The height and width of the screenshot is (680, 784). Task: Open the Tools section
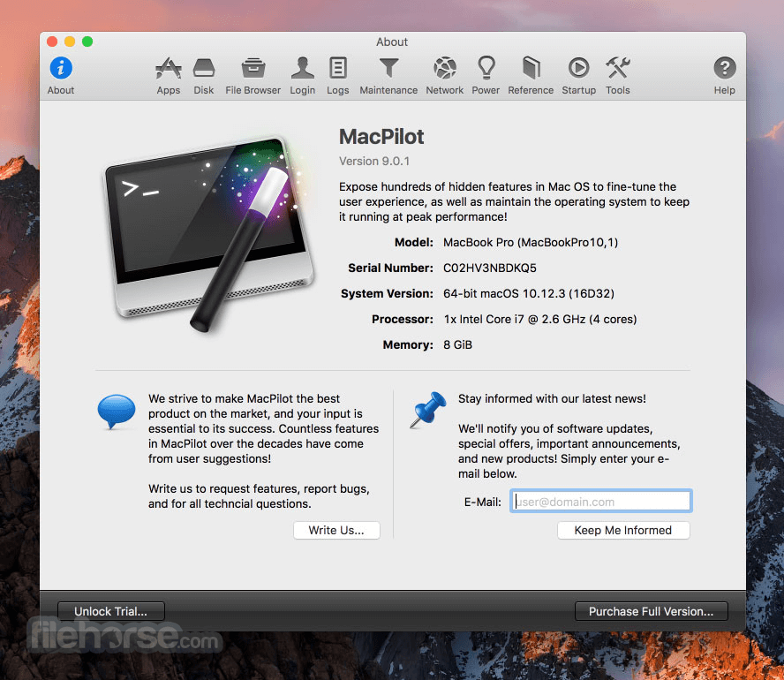pos(617,75)
